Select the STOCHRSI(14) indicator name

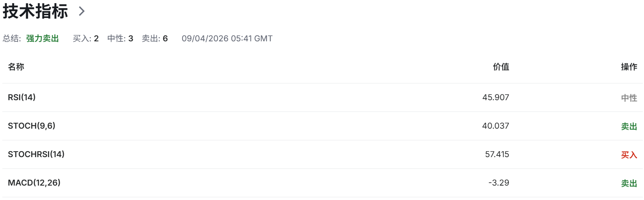tap(36, 154)
